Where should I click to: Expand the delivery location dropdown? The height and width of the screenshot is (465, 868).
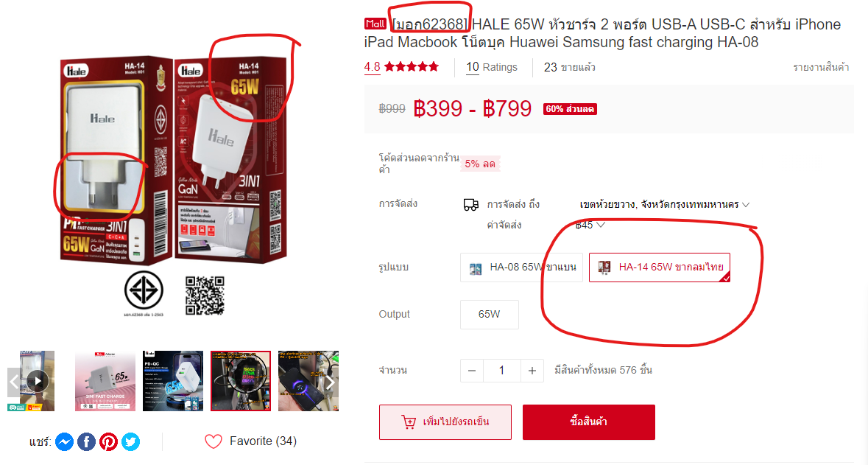tap(664, 205)
